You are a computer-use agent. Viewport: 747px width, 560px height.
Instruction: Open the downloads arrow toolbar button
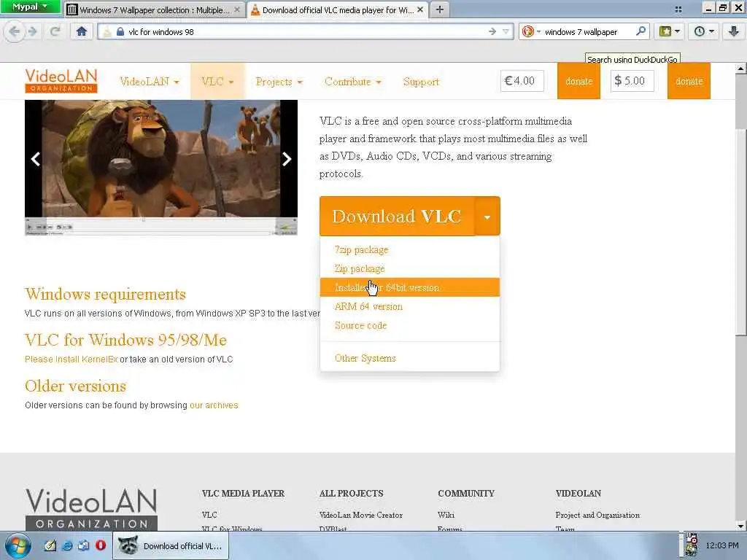[733, 32]
